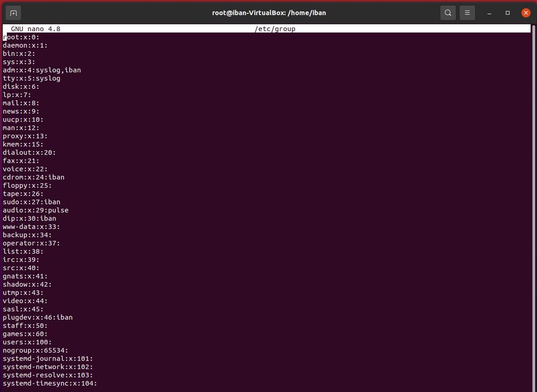Click the /etc/group filename in the nano header
The image size is (537, 392).
pyautogui.click(x=275, y=28)
